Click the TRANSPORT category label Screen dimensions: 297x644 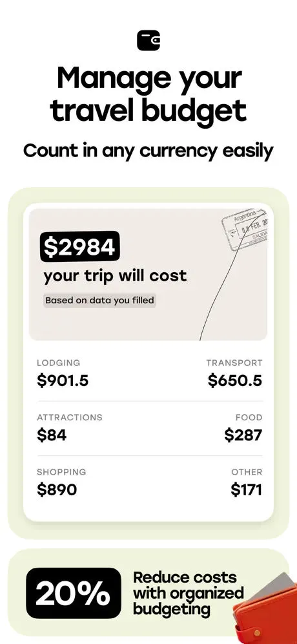tap(234, 363)
